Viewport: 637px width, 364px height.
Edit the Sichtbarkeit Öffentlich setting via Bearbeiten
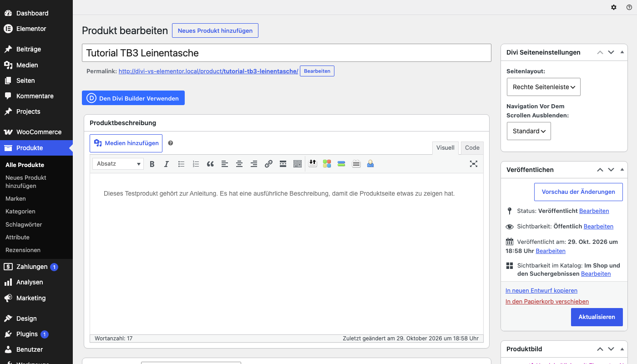[x=598, y=226]
